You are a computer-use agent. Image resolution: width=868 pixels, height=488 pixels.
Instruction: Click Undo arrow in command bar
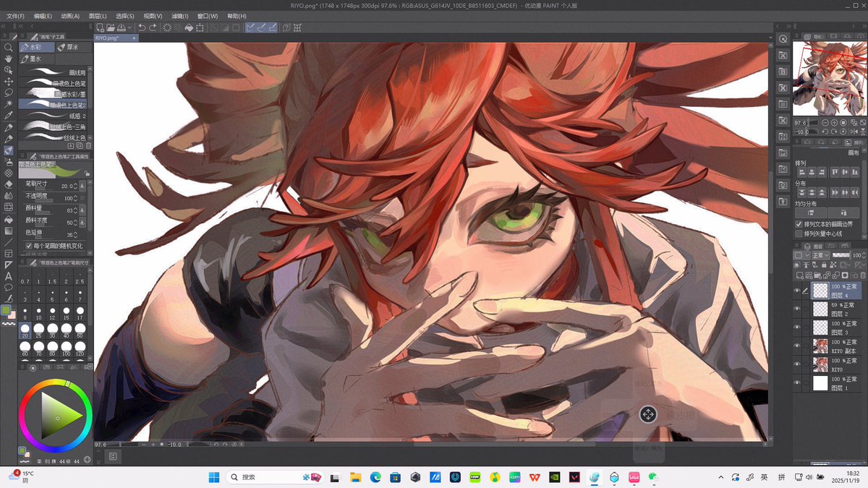[142, 27]
